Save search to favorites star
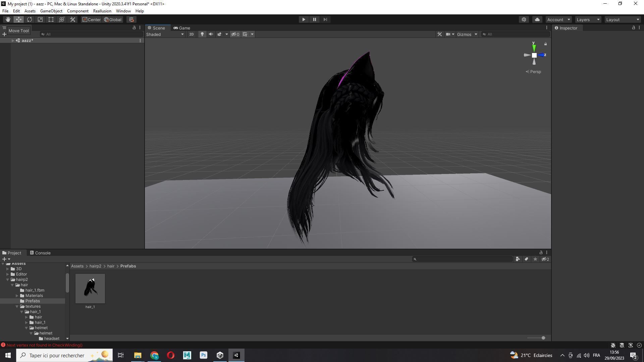The height and width of the screenshot is (362, 644). 535,259
